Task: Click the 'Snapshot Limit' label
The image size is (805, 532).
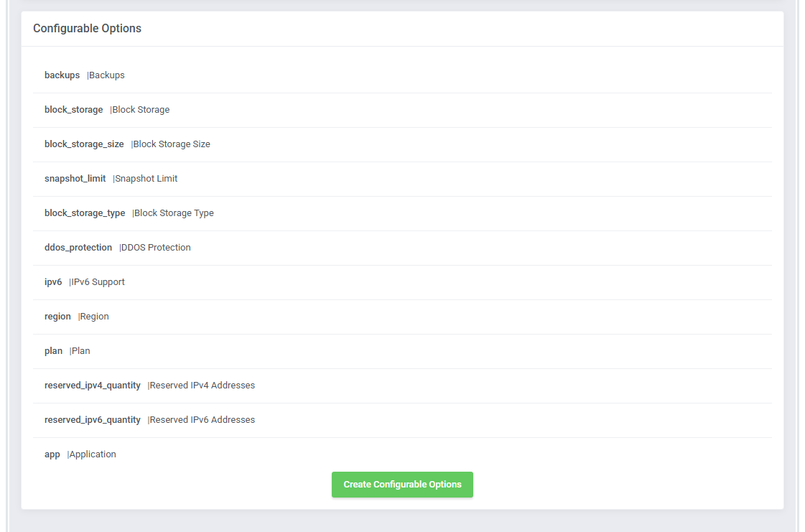Action: tap(146, 178)
